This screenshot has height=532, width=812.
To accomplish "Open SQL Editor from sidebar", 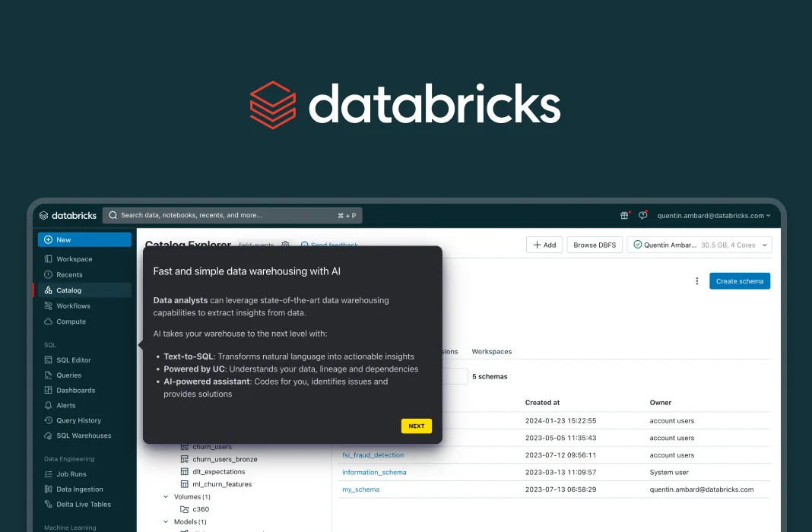I will [74, 359].
